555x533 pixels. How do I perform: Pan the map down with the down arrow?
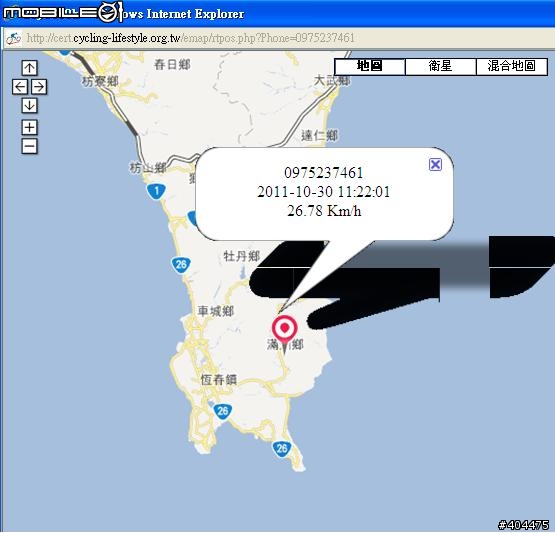coord(29,105)
